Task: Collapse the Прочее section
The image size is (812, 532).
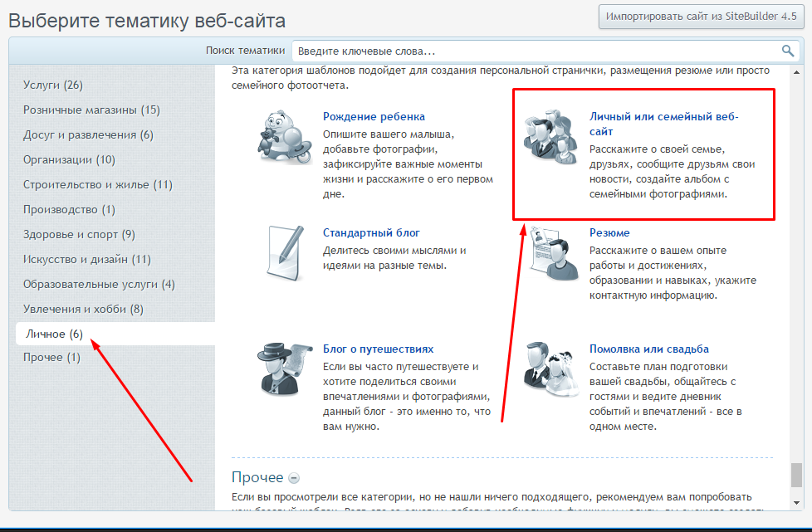Action: 294,478
